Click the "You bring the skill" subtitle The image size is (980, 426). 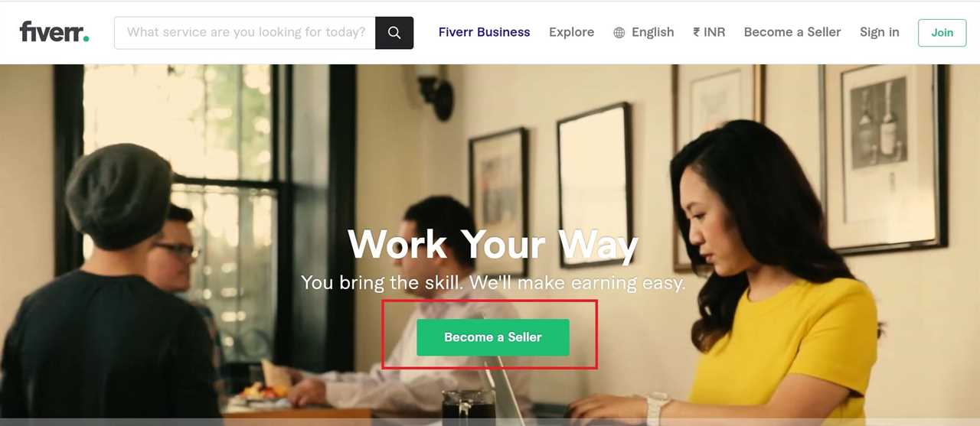click(x=493, y=282)
